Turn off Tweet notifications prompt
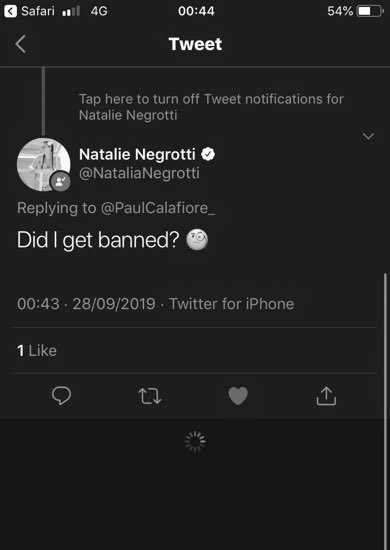390x550 pixels. [x=211, y=107]
